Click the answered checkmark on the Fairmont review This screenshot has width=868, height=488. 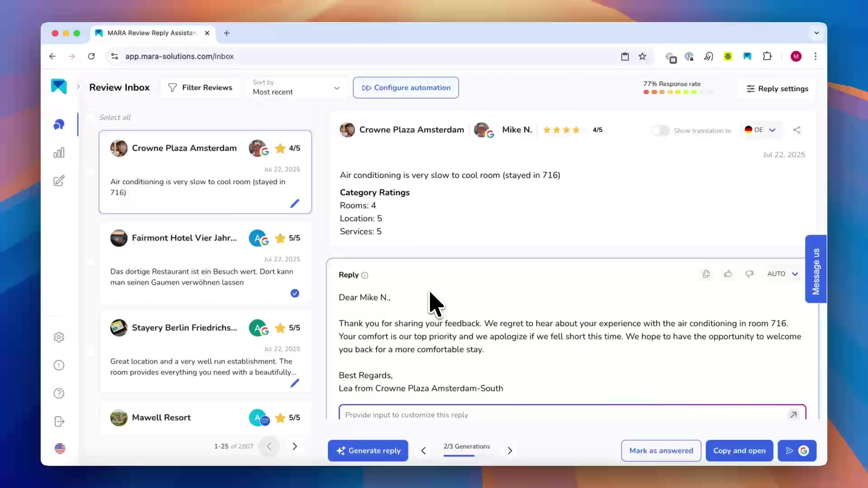pos(294,293)
